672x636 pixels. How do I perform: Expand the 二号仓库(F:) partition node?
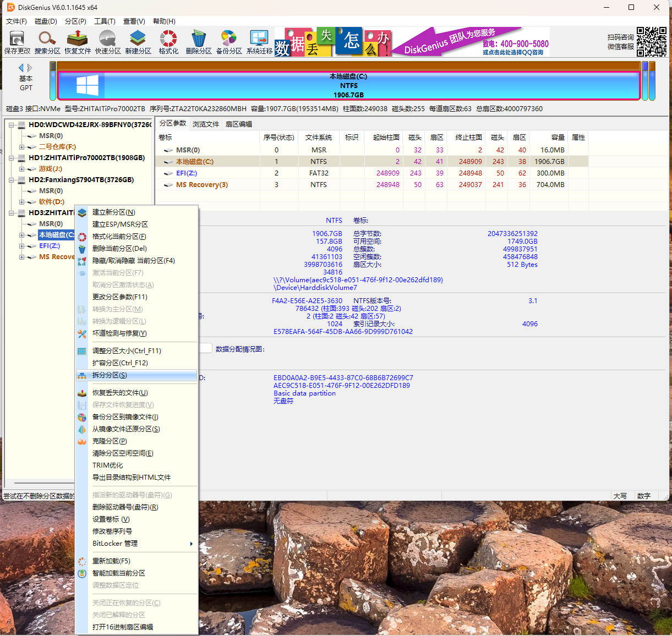click(x=21, y=147)
